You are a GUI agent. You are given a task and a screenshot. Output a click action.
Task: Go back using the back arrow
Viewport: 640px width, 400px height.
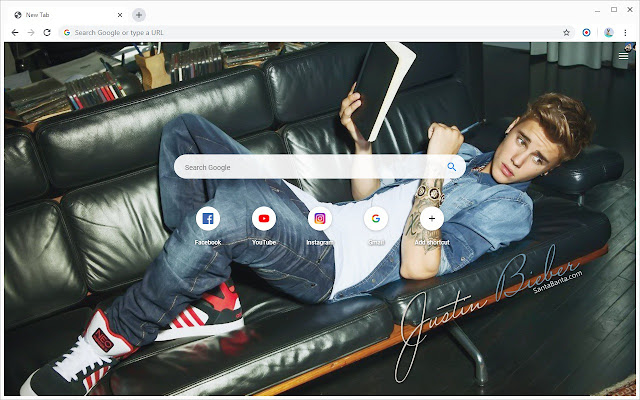[x=15, y=33]
